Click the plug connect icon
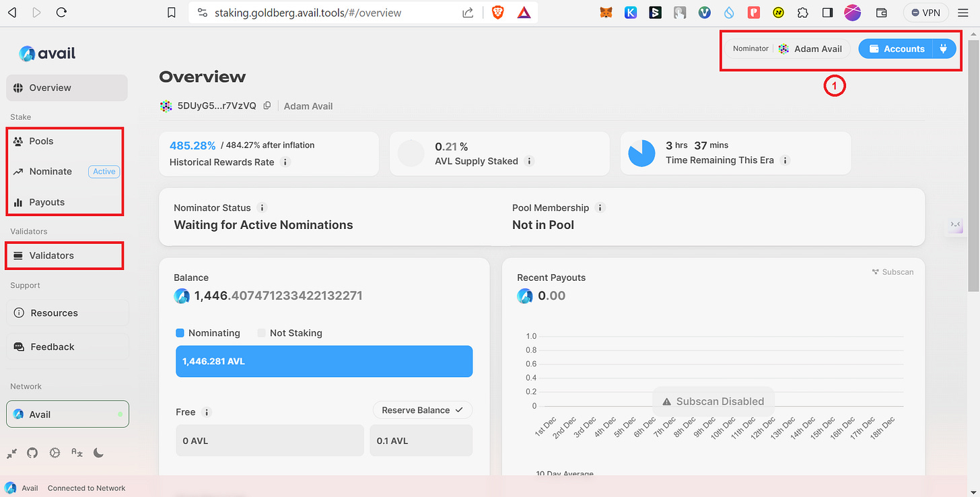Screen dimensions: 980x497 point(944,48)
